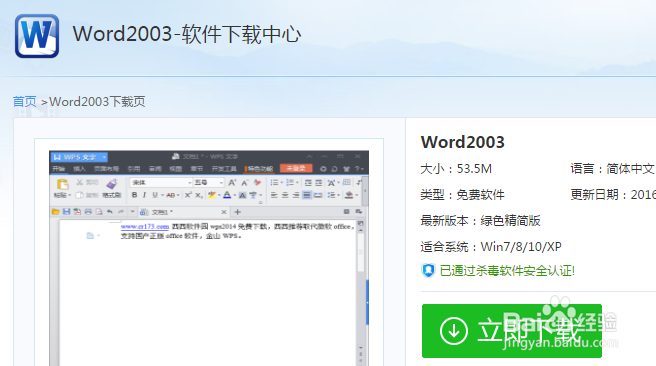Toggle Subscript formatting
The image size is (656, 366).
click(x=199, y=195)
